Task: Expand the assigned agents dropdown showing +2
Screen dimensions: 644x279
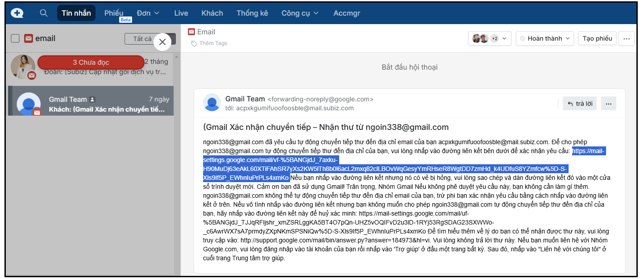Action: point(490,38)
